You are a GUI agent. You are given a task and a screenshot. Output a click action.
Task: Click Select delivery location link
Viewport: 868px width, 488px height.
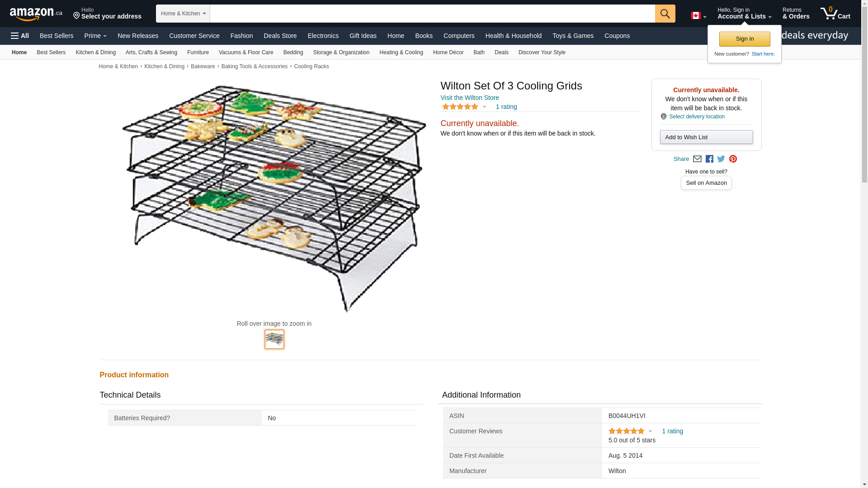[697, 117]
